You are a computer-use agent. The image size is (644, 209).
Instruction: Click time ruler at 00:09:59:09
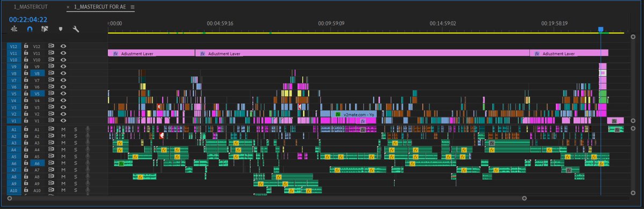pyautogui.click(x=331, y=24)
